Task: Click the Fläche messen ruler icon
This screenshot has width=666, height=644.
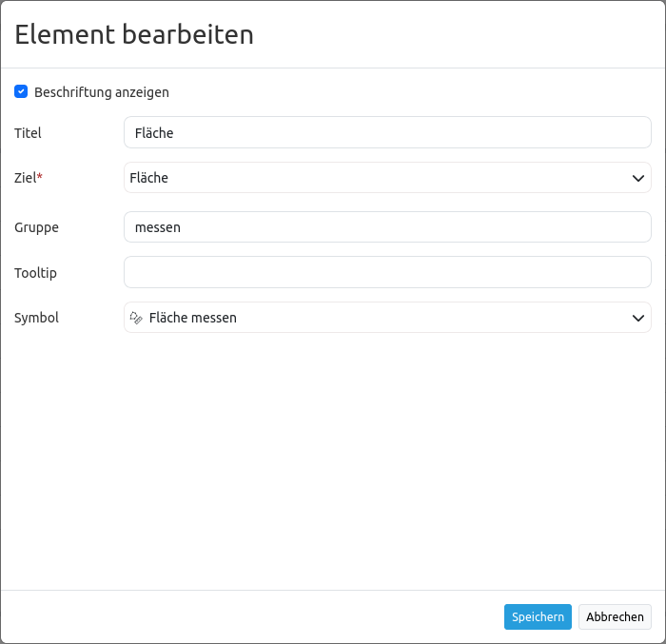Action: (136, 318)
